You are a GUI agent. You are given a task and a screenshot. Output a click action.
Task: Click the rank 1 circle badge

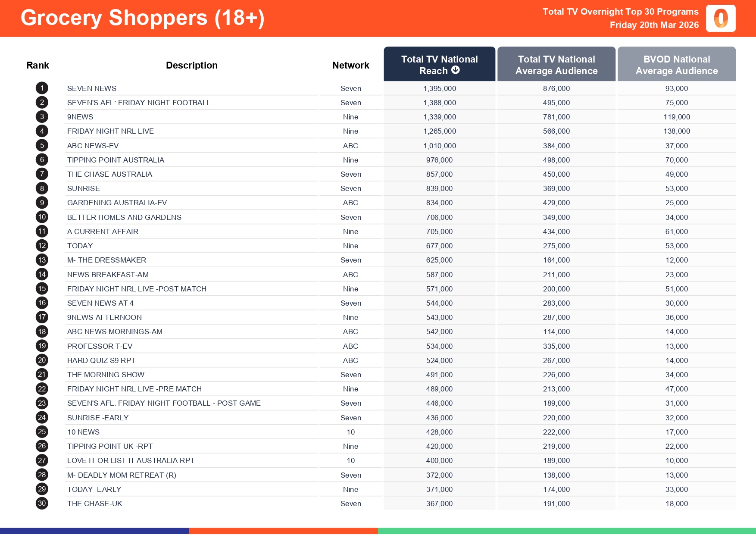(42, 88)
